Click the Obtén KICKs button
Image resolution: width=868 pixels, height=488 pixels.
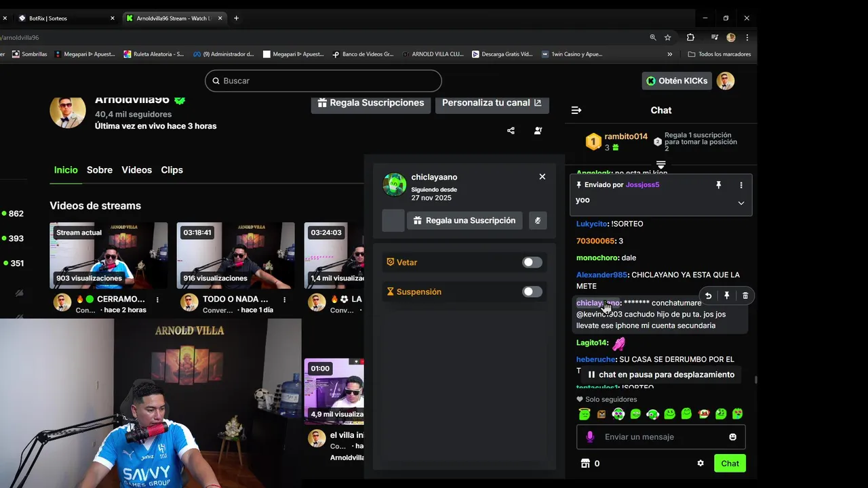[x=677, y=81]
